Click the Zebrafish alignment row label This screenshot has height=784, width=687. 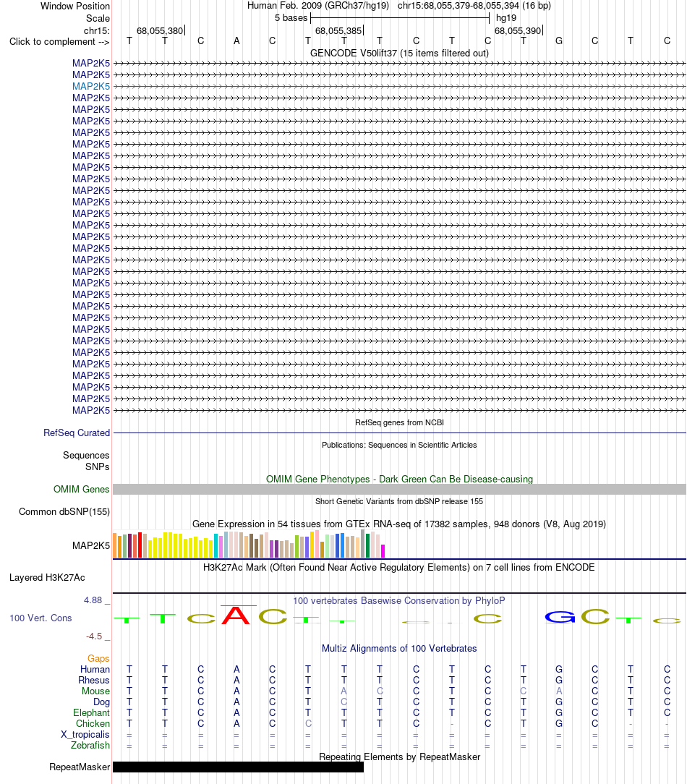(90, 746)
